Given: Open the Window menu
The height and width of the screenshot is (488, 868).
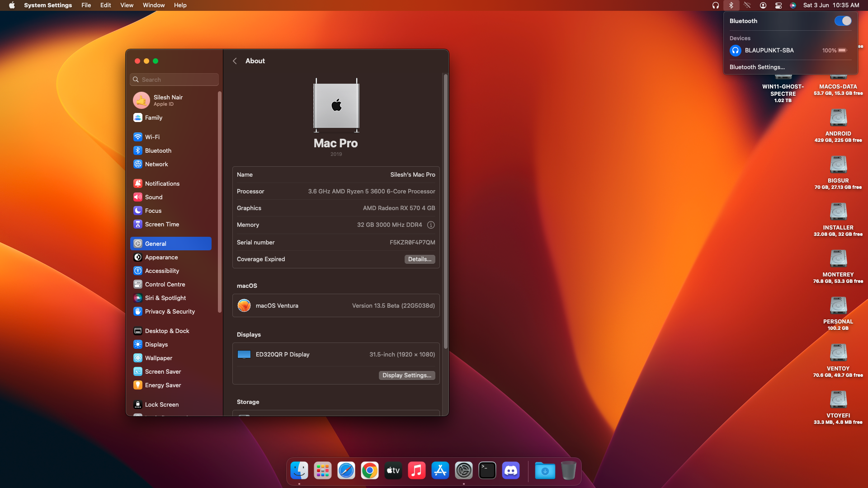Looking at the screenshot, I should pyautogui.click(x=153, y=5).
